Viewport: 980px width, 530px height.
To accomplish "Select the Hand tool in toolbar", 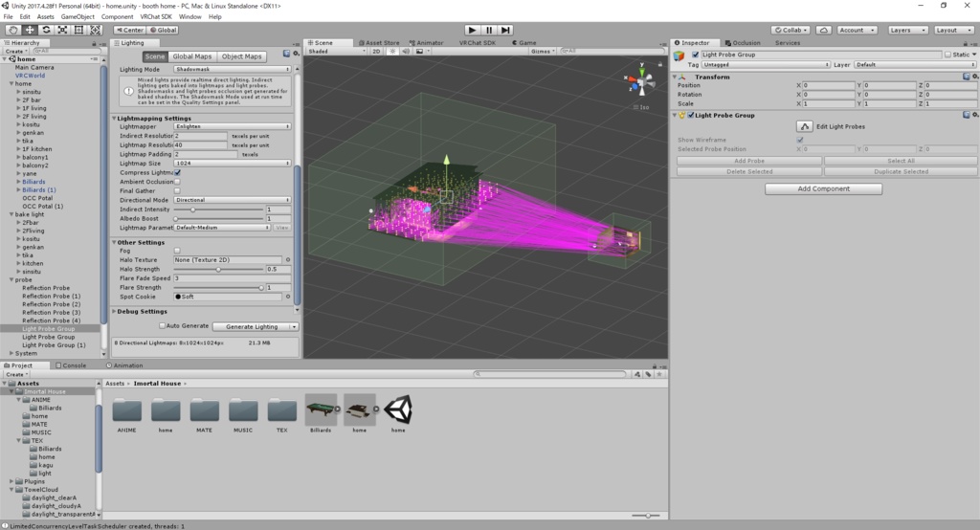I will click(x=13, y=30).
